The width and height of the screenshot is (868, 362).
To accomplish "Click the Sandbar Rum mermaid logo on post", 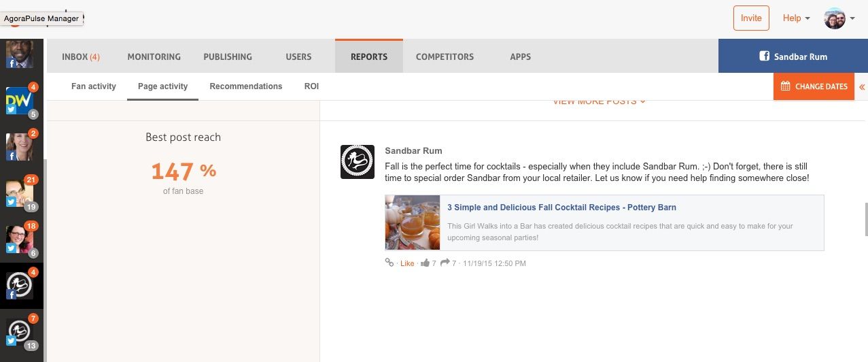I will click(358, 162).
